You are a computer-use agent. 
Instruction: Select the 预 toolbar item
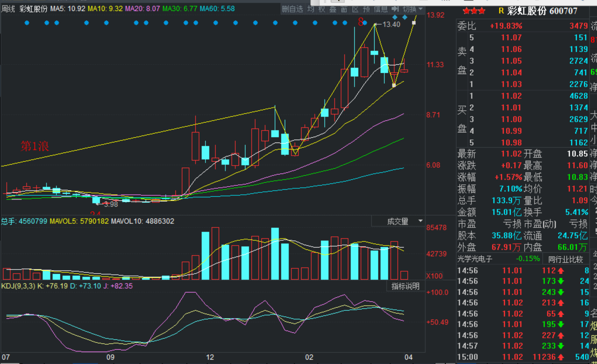(366, 9)
